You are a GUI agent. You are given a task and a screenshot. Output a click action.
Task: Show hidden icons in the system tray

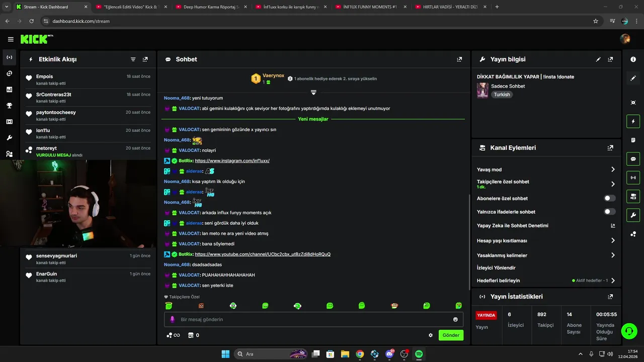click(x=580, y=354)
